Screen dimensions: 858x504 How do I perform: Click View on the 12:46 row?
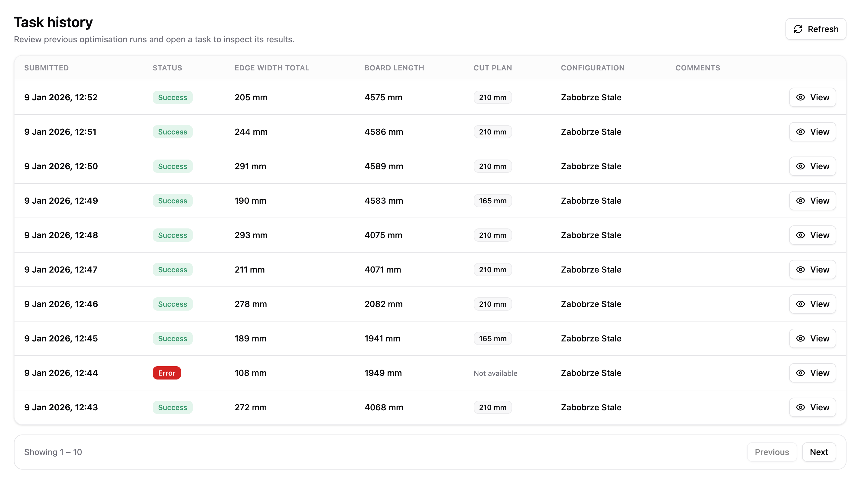[x=812, y=304]
